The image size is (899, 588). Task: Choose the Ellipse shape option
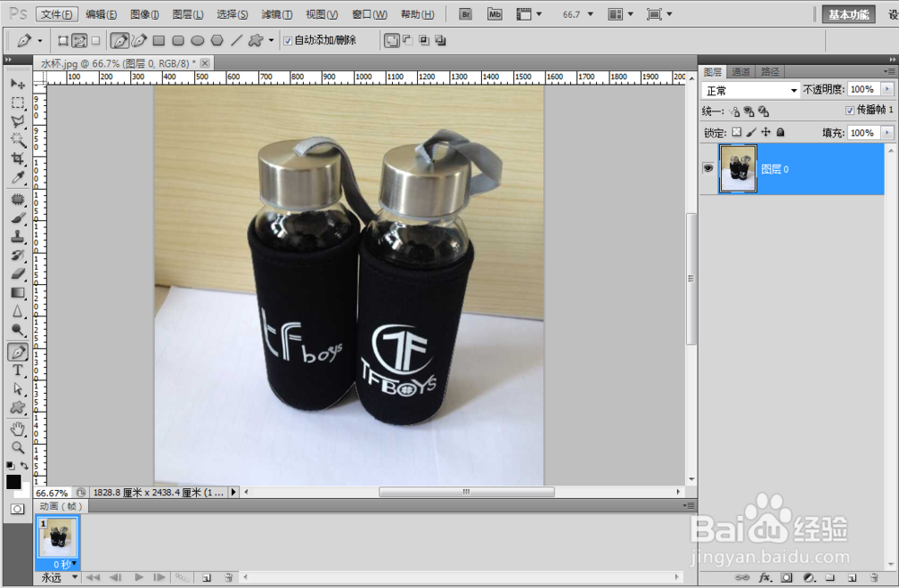coord(197,40)
